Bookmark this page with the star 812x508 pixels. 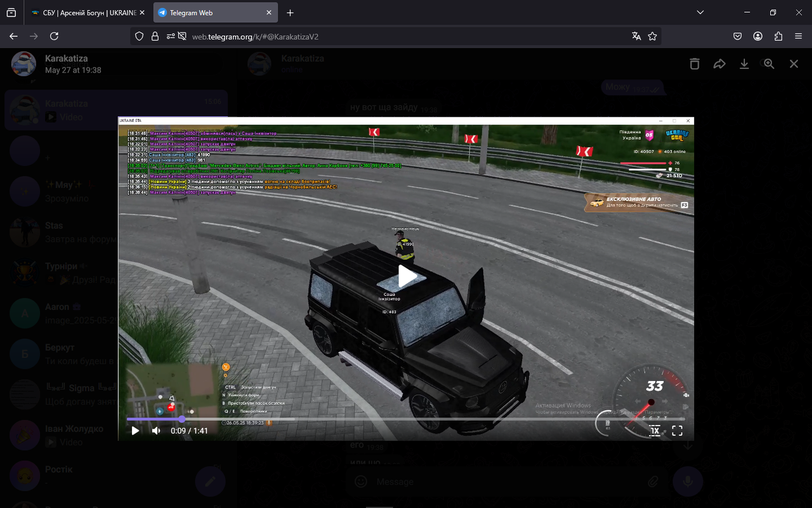pyautogui.click(x=652, y=36)
